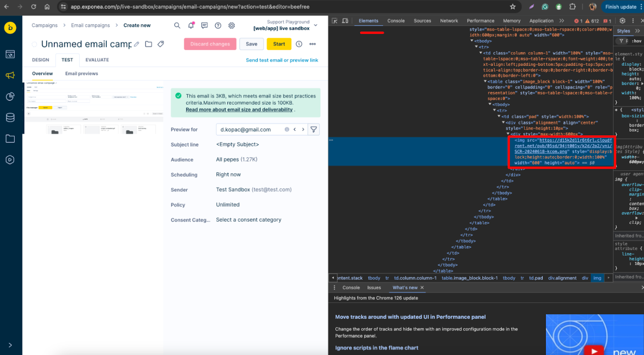Click the folder icon beside the campaign name
The height and width of the screenshot is (355, 644).
149,44
